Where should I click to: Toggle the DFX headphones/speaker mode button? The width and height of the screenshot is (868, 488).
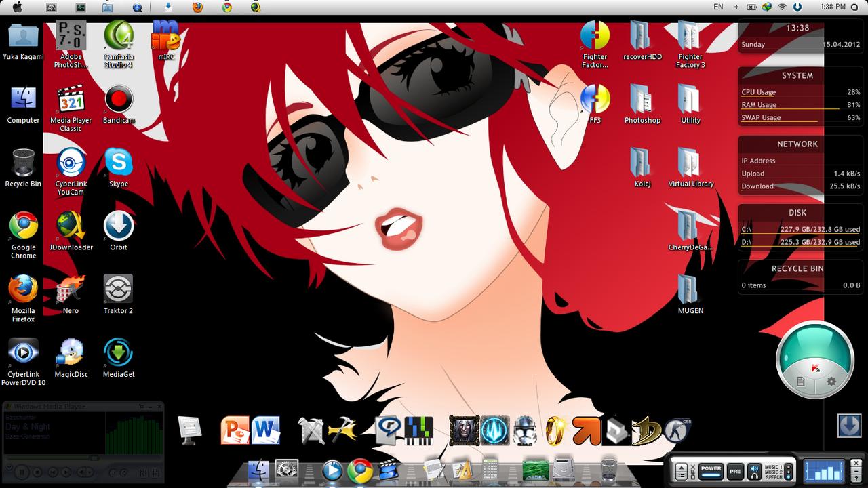coord(754,470)
